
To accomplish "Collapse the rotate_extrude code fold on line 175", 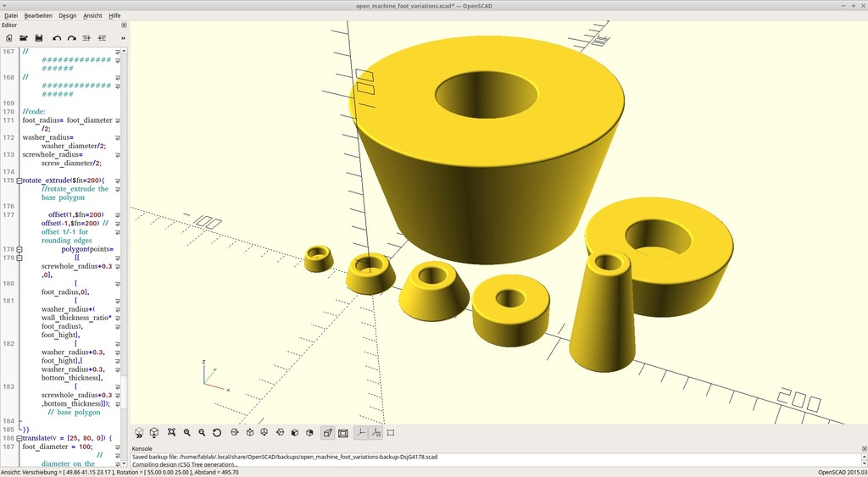I will (x=19, y=180).
